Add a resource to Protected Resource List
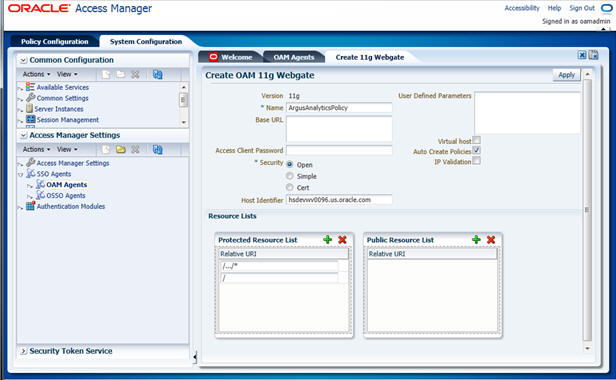 [x=327, y=239]
